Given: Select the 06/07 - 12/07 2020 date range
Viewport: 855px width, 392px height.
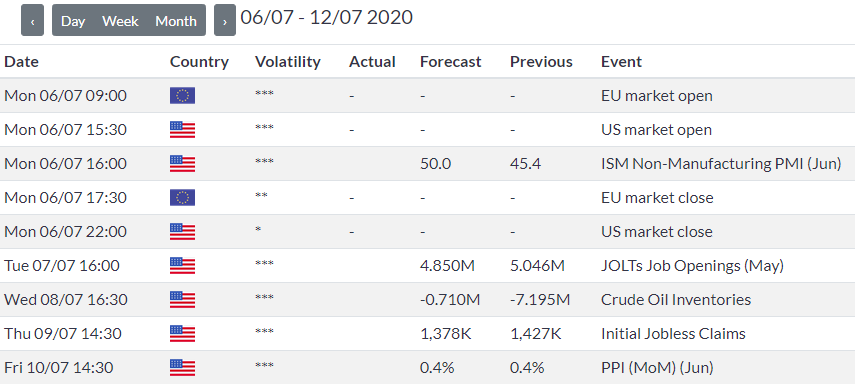Looking at the screenshot, I should click(327, 17).
